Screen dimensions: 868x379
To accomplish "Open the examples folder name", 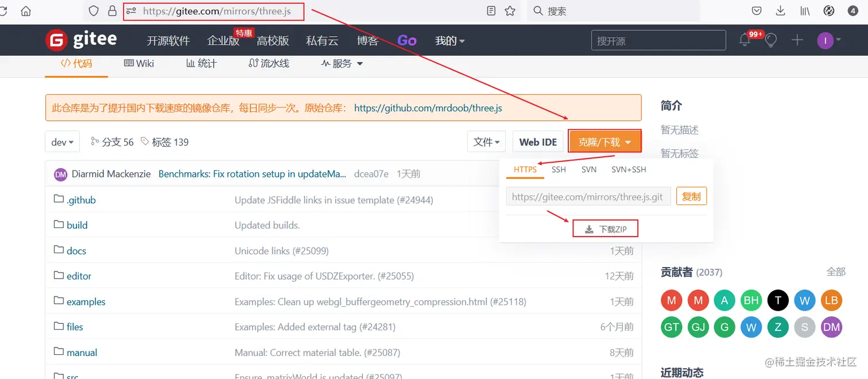I will pos(86,301).
